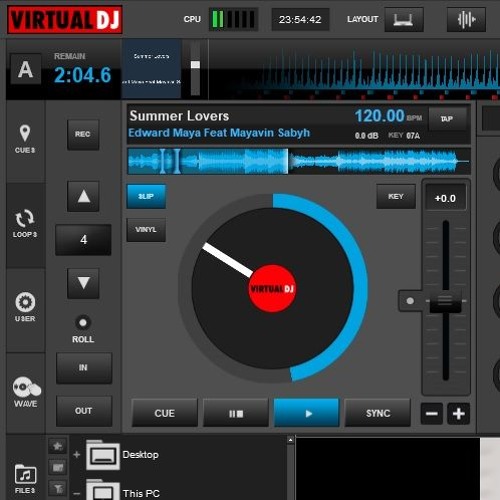Click the pitch fader handle
Screen dimensions: 500x500
tap(446, 302)
